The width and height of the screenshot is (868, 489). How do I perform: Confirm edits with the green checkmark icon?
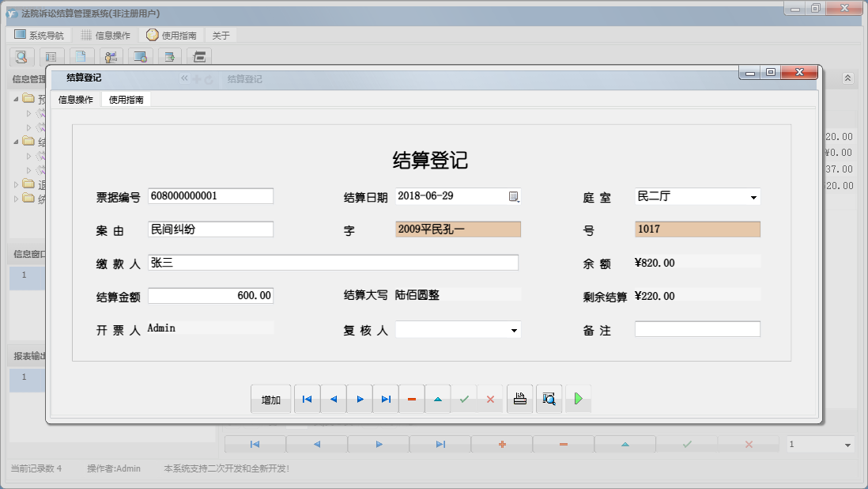464,399
